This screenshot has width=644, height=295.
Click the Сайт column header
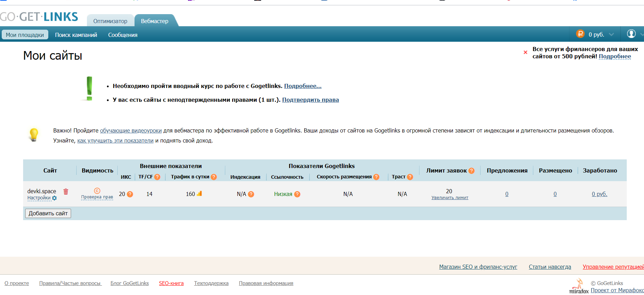tap(50, 170)
